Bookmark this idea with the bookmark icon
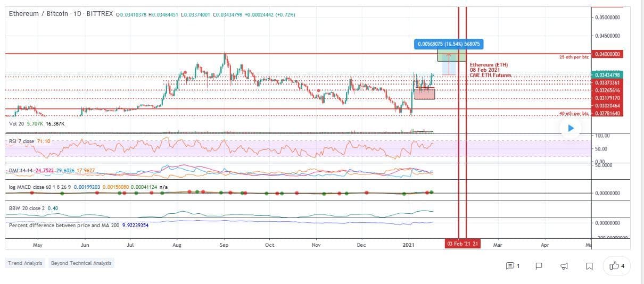 tap(589, 265)
